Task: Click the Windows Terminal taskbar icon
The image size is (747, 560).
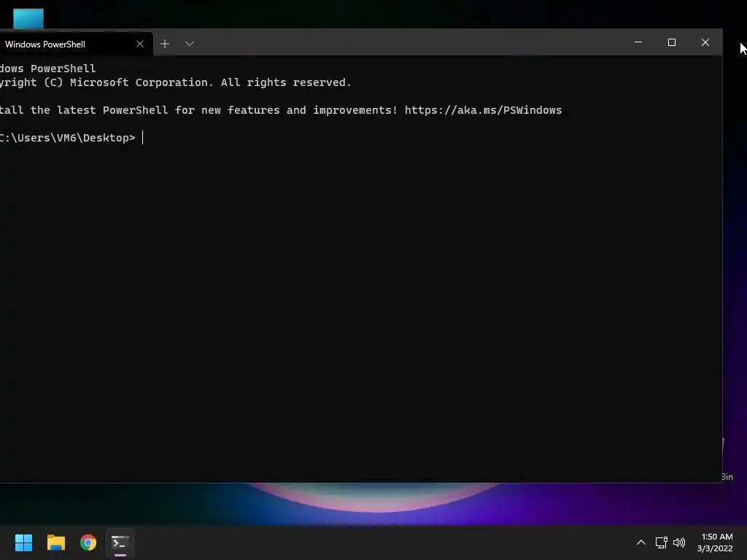Action: pyautogui.click(x=120, y=542)
